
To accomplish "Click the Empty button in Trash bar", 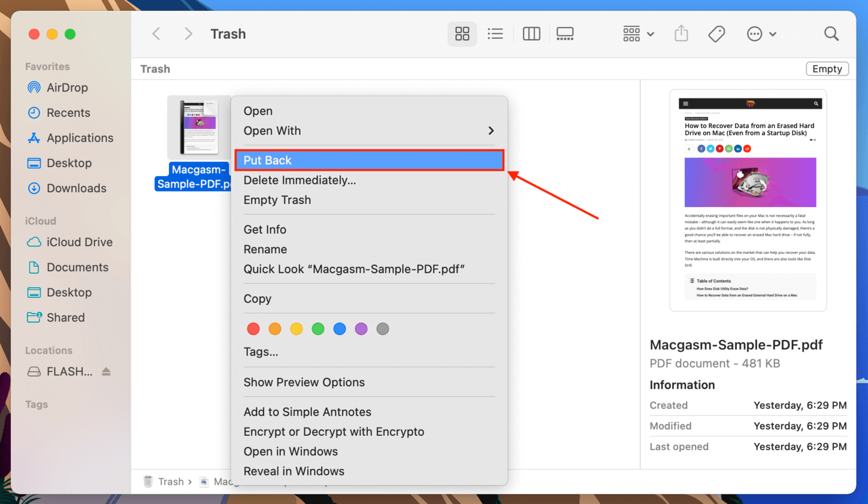I will click(827, 69).
